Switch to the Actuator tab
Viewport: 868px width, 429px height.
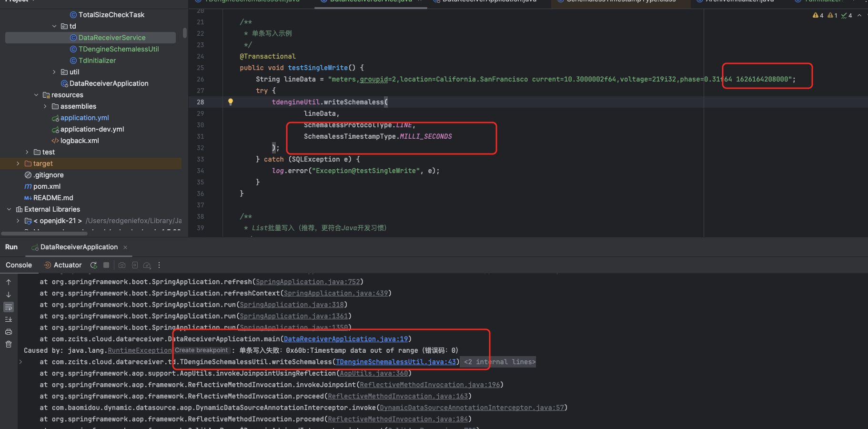pyautogui.click(x=62, y=265)
